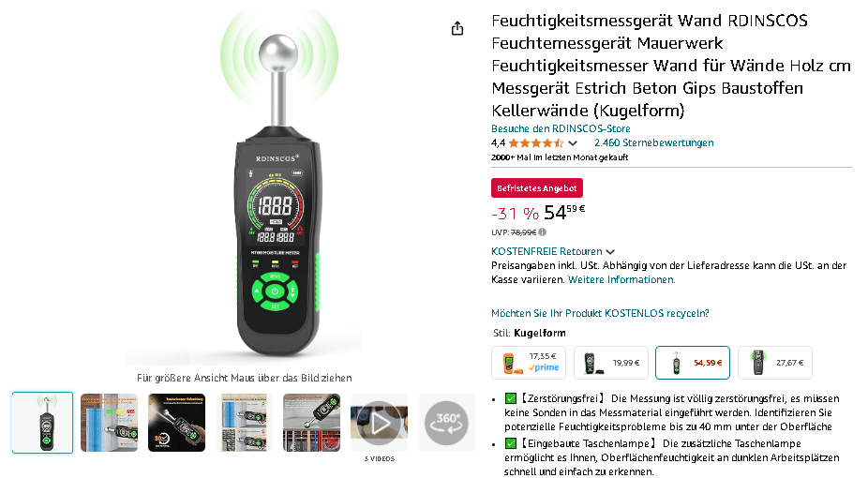Viewport: 868px width, 478px height.
Task: Choose the 17,35 € prime style option
Action: (529, 363)
